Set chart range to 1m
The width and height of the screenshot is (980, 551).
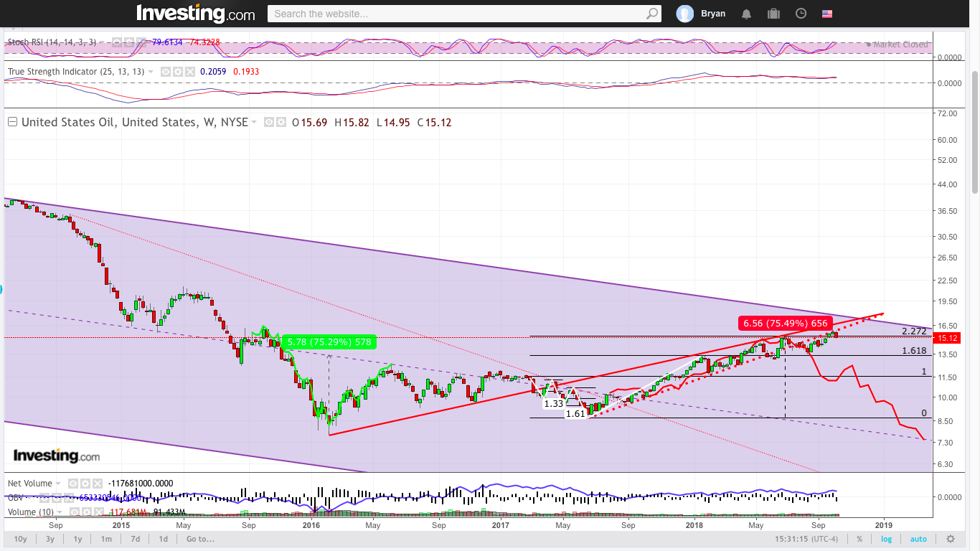click(x=106, y=539)
